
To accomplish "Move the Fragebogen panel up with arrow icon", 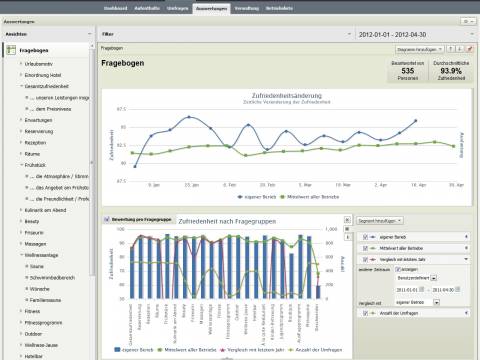I will click(x=451, y=49).
